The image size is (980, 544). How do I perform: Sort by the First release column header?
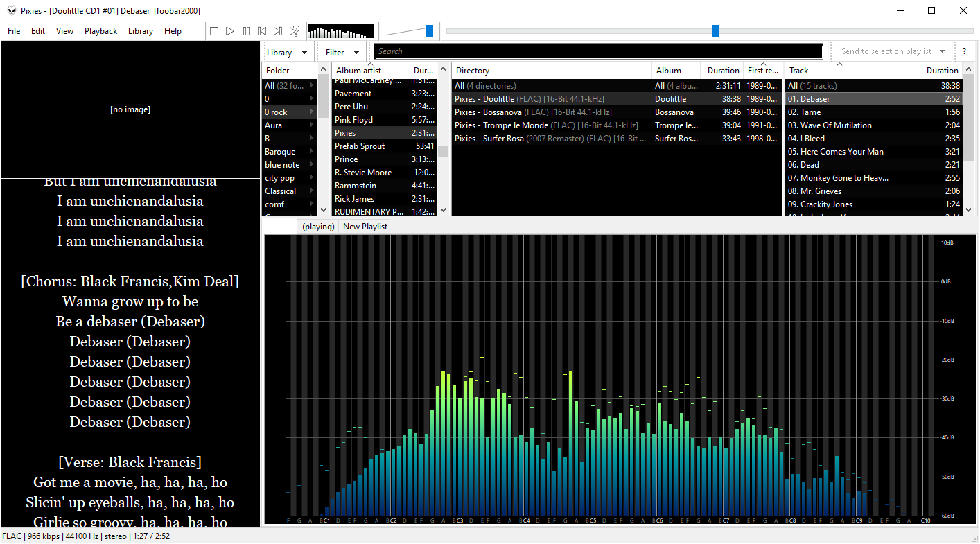tap(763, 71)
